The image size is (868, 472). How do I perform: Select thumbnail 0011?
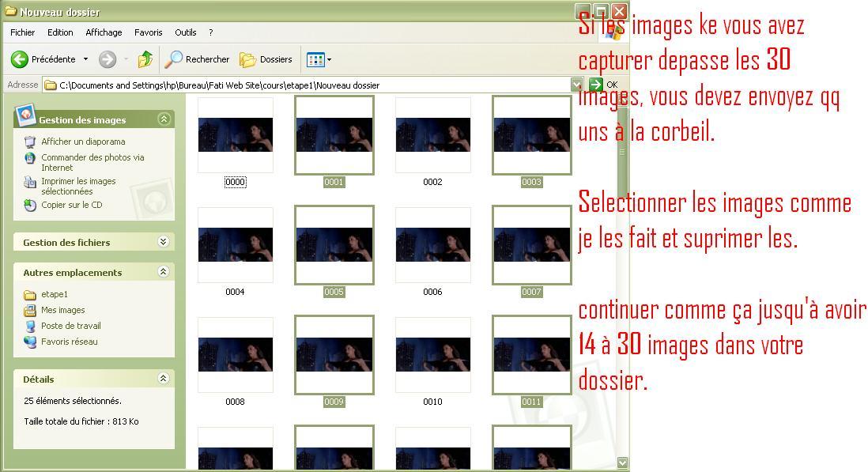[x=531, y=355]
